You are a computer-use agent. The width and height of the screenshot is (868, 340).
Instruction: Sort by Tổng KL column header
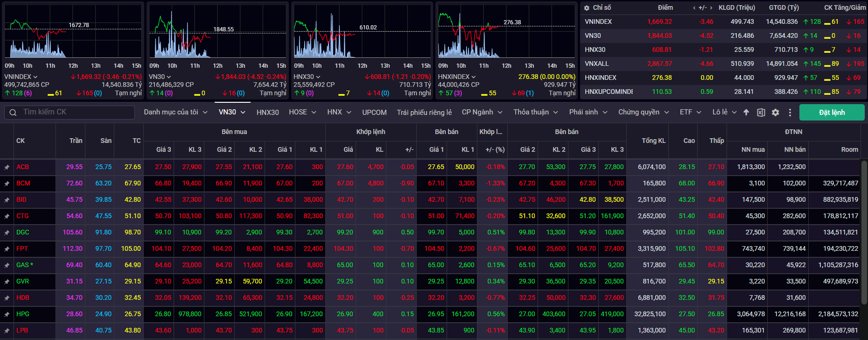click(653, 141)
